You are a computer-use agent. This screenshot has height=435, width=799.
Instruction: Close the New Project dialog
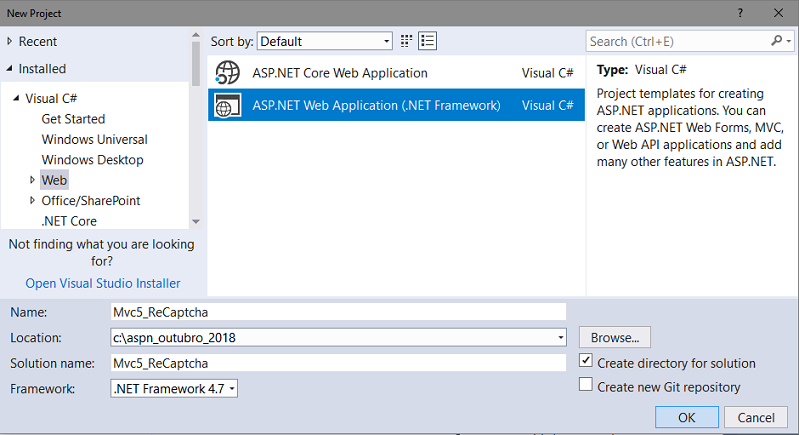tap(778, 13)
